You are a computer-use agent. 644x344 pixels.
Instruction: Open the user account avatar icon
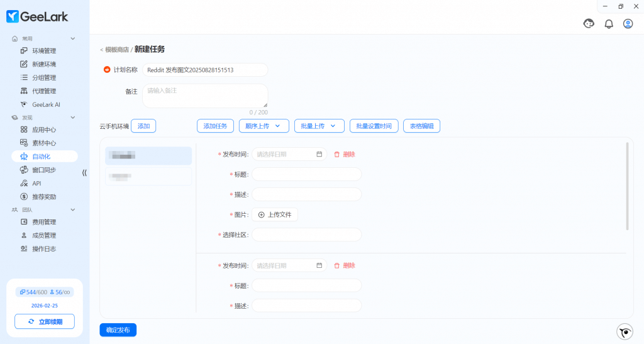pyautogui.click(x=628, y=24)
